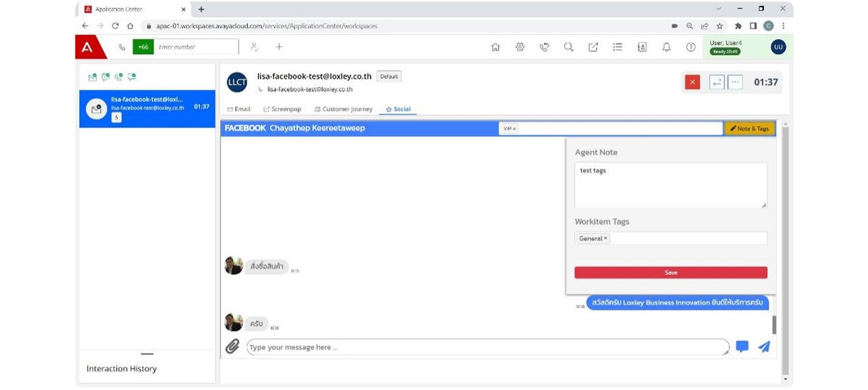Click the home icon in top toolbar

click(495, 47)
